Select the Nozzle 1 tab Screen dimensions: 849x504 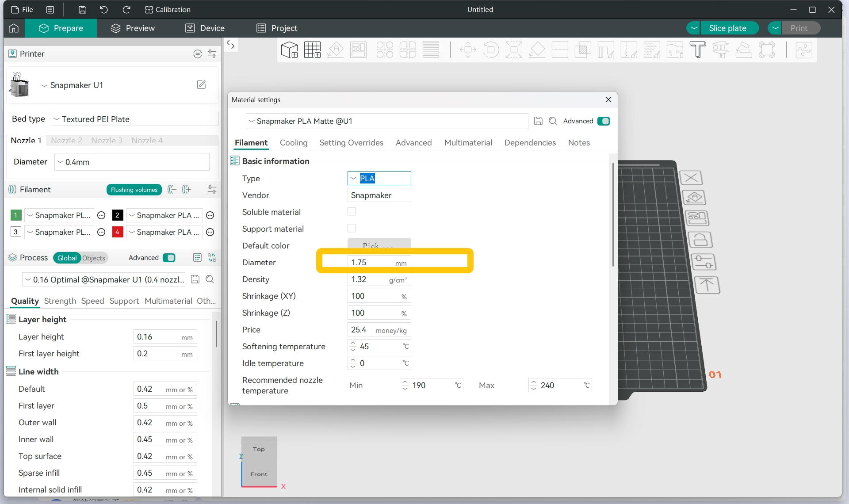[26, 141]
